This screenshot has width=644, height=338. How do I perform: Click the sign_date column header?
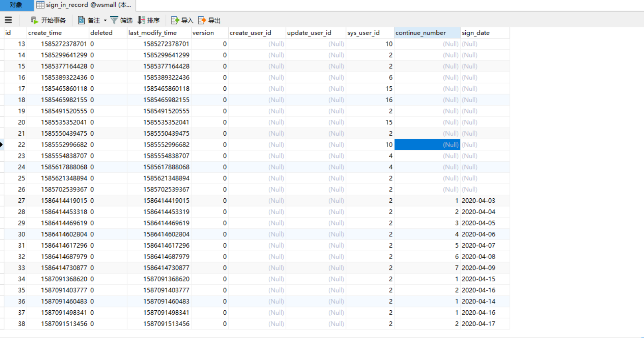click(x=485, y=33)
